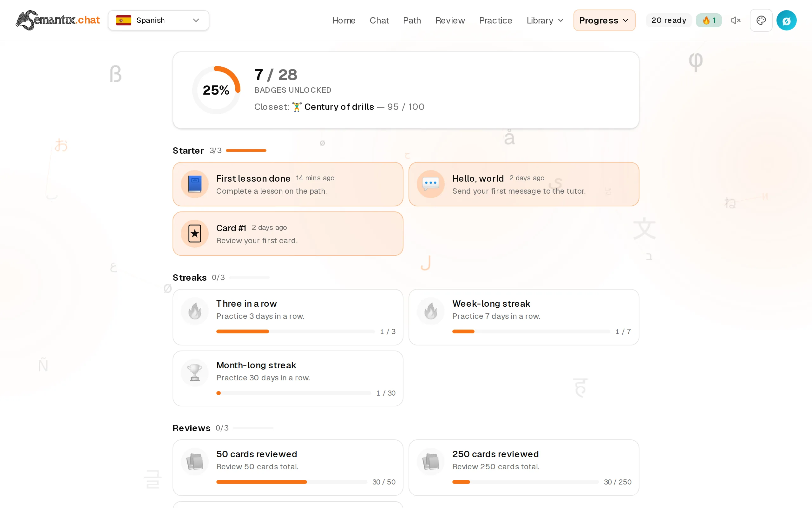Click the flame icon on Week-long streak
Screen dimensions: 812x508
pos(430,311)
